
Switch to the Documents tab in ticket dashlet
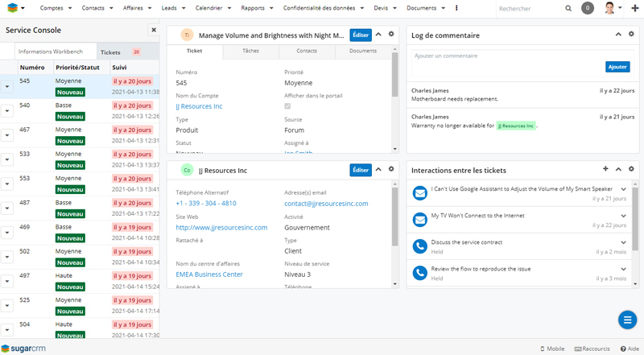click(x=363, y=51)
